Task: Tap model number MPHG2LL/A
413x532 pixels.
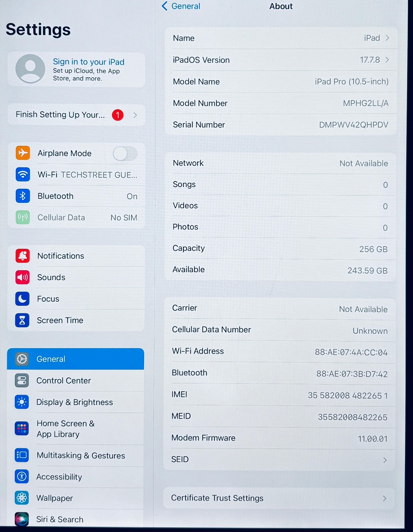Action: click(366, 103)
